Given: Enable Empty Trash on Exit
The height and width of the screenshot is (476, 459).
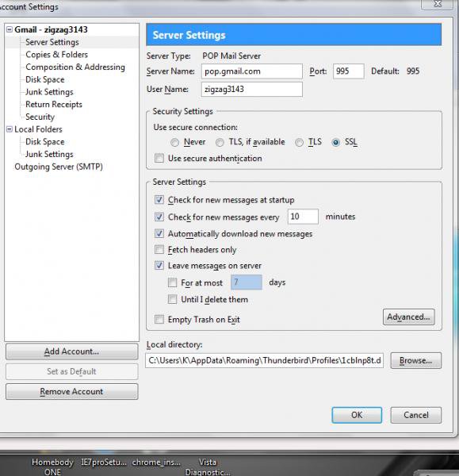Looking at the screenshot, I should pyautogui.click(x=159, y=320).
